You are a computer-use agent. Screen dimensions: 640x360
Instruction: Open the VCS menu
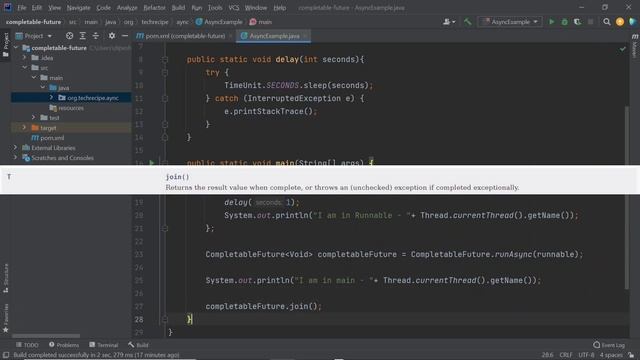pos(234,7)
